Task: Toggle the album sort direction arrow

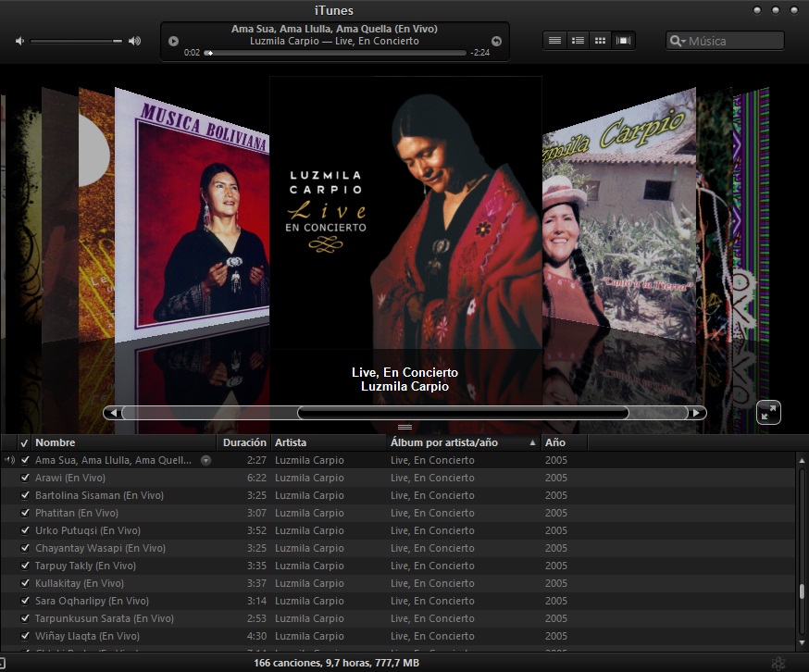Action: [x=532, y=442]
